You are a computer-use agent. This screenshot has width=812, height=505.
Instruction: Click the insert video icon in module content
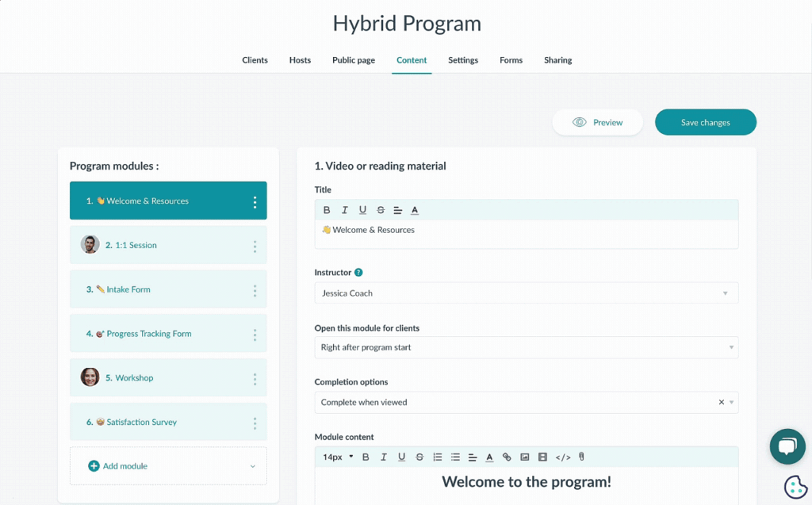click(x=542, y=457)
